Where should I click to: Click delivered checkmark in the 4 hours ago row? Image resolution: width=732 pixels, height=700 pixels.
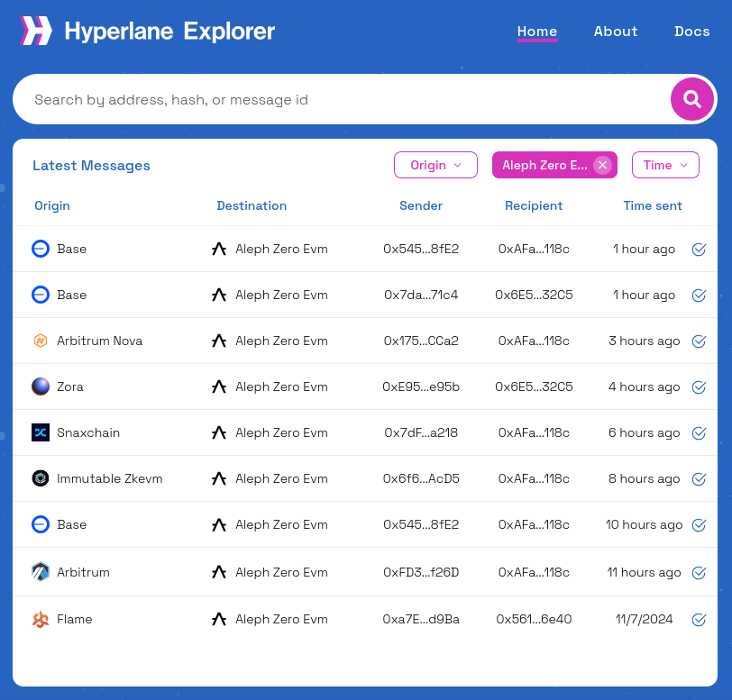coord(699,386)
